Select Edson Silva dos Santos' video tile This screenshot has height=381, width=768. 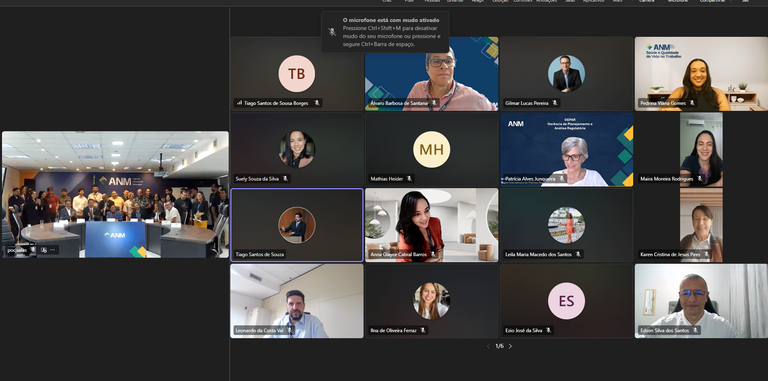pos(701,301)
